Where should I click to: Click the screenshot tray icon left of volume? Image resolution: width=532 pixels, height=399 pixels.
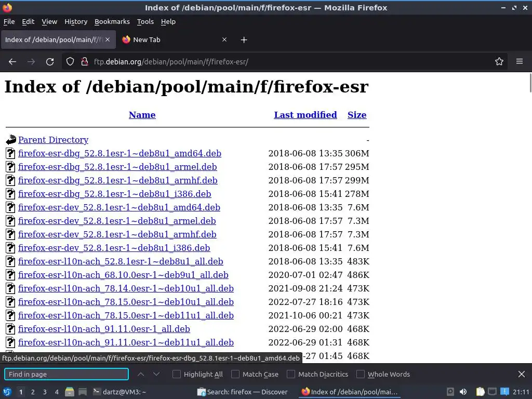pos(450,392)
